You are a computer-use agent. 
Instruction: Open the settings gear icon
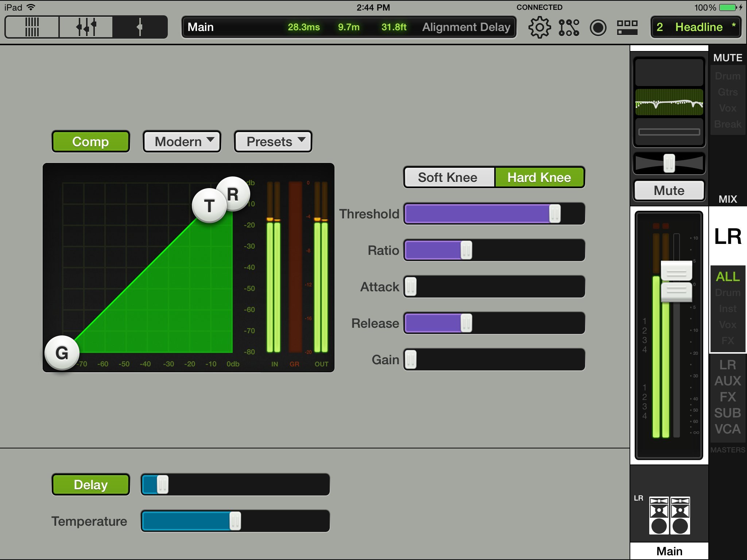coord(539,27)
